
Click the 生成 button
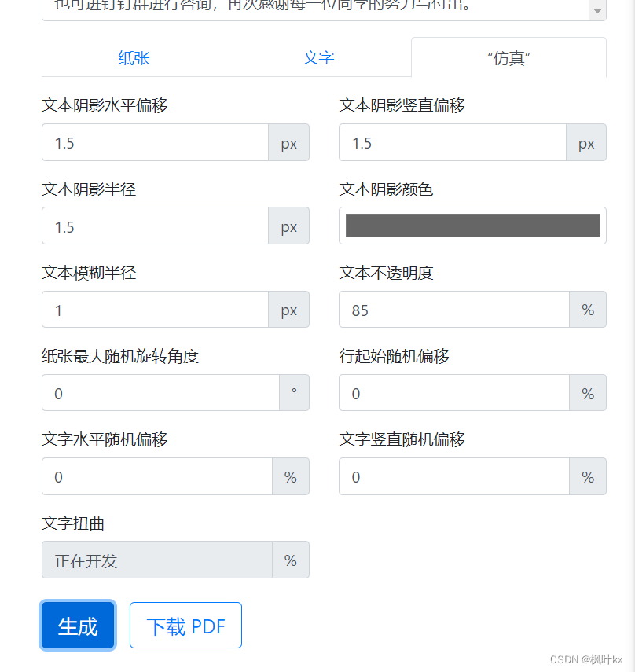(x=77, y=625)
